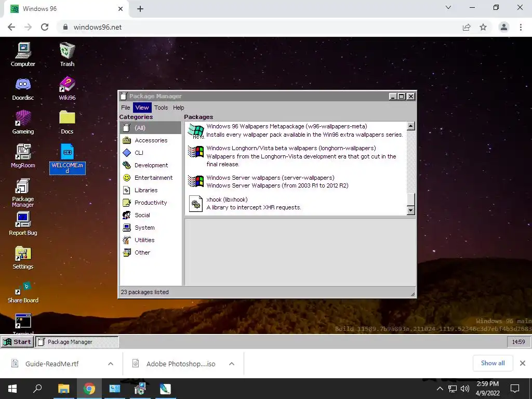Select the Windows Longhorn/Vista beta wallpapers package

[296, 156]
